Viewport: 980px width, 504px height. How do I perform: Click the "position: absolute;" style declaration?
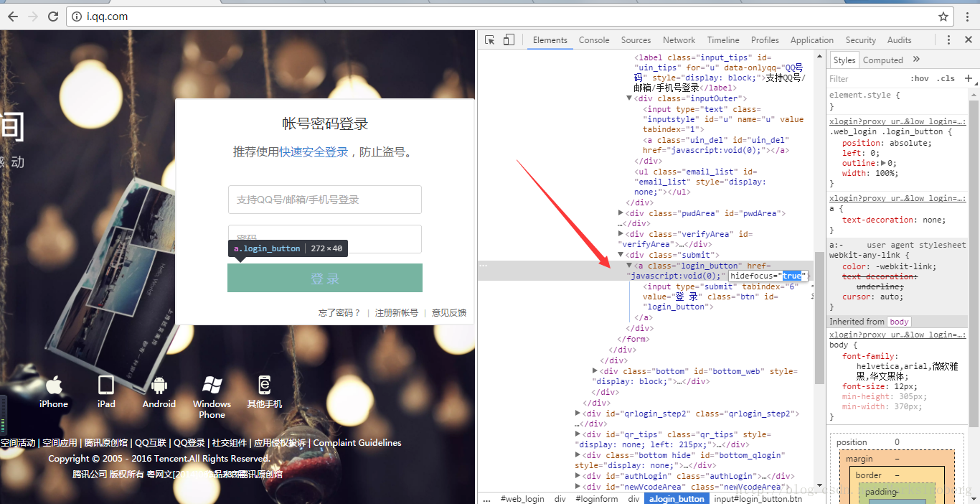click(887, 143)
